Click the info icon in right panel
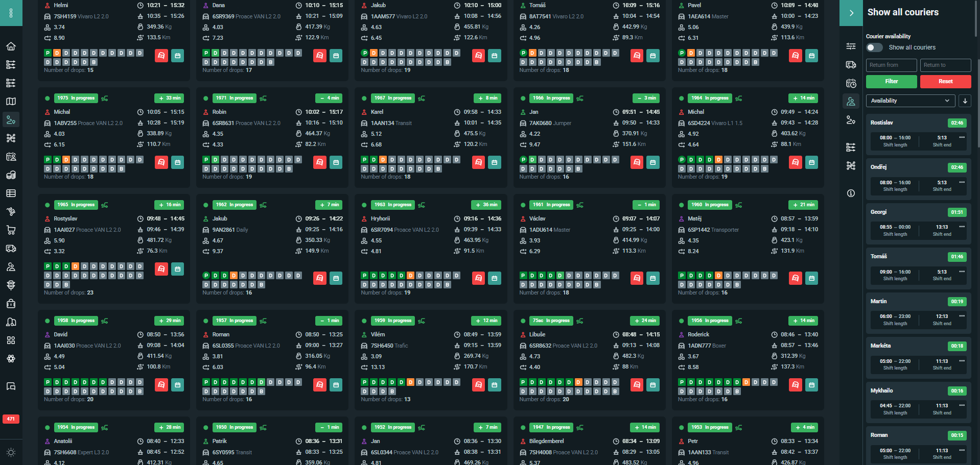The width and height of the screenshot is (980, 465). [851, 193]
